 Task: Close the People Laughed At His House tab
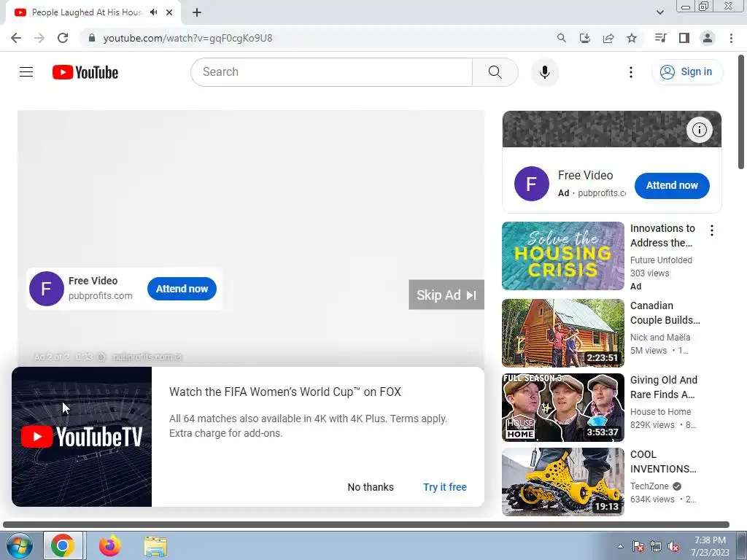[x=169, y=12]
